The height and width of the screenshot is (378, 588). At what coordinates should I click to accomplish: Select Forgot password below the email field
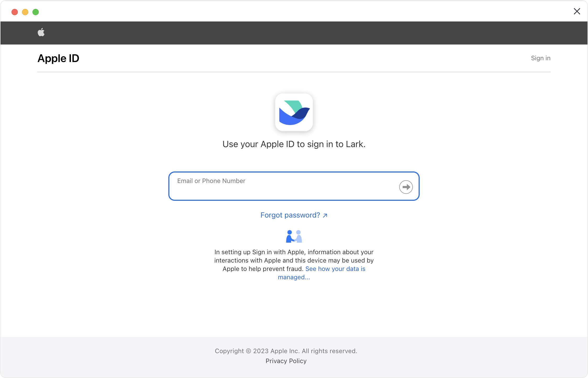click(290, 215)
